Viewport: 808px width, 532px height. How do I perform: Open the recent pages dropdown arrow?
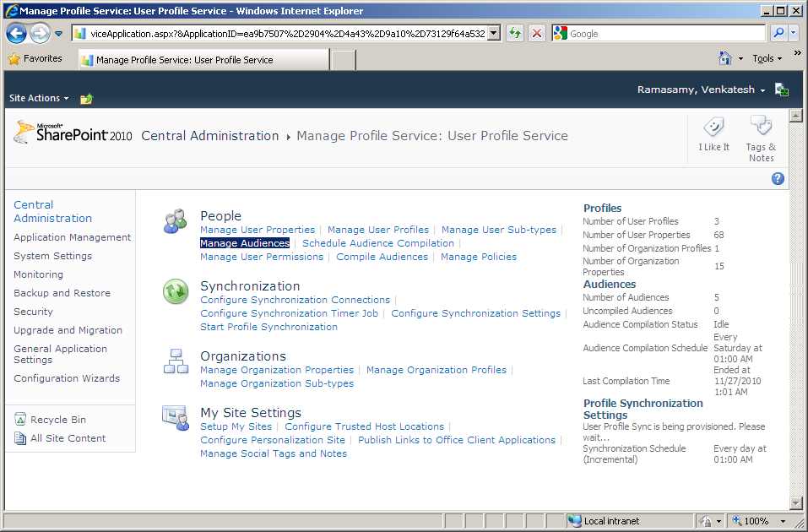tap(59, 34)
